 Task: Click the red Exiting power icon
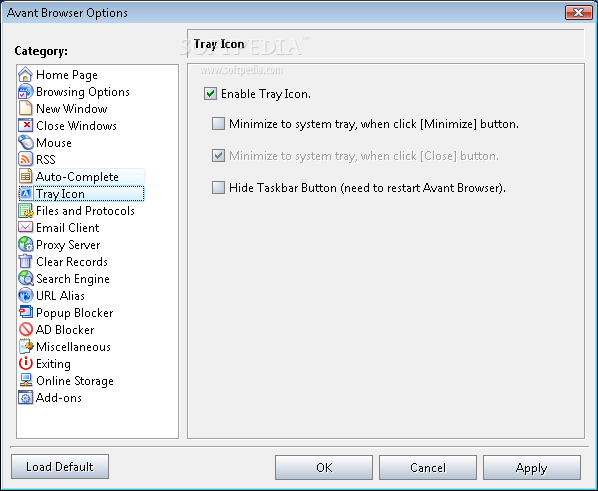25,364
